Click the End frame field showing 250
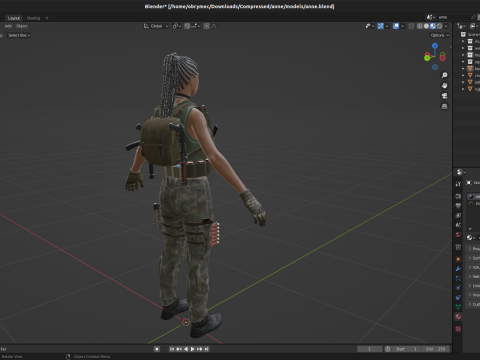The width and height of the screenshot is (480, 360). point(436,349)
